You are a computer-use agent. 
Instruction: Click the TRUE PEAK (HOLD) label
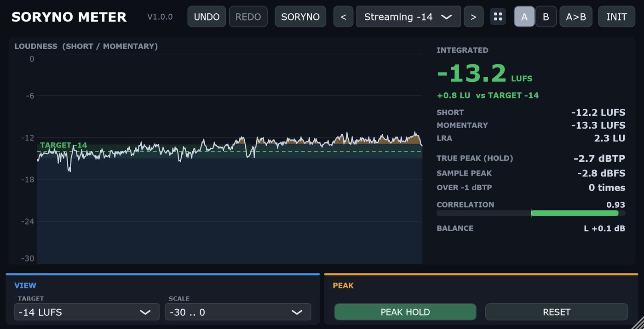(475, 159)
